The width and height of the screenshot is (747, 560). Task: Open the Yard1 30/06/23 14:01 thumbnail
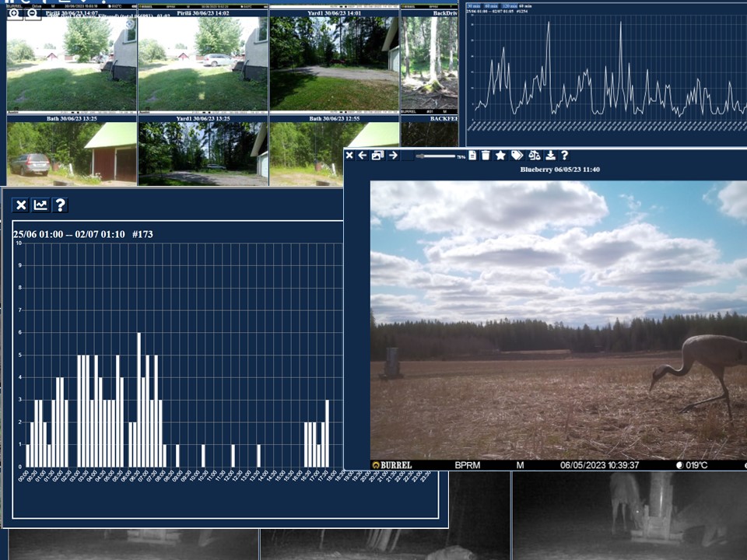click(x=335, y=62)
